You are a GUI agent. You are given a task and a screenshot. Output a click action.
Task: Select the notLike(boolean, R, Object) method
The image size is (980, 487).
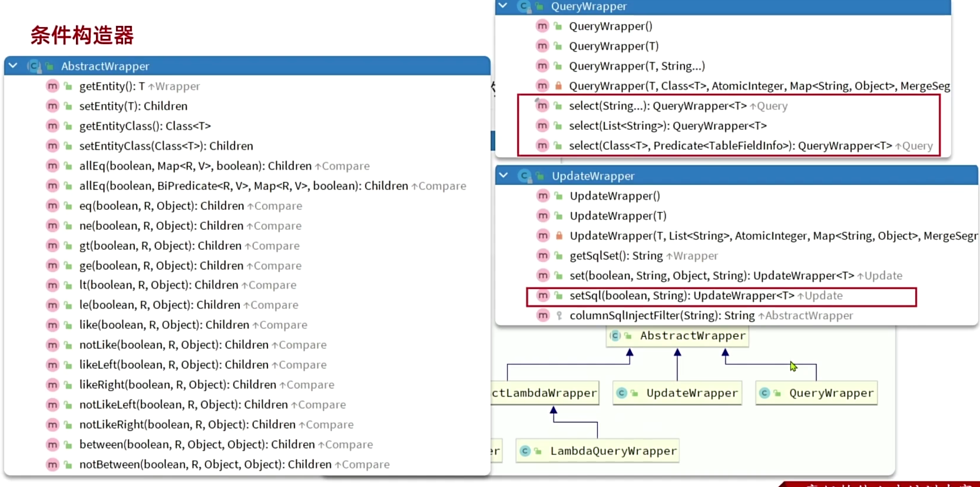[x=174, y=345]
